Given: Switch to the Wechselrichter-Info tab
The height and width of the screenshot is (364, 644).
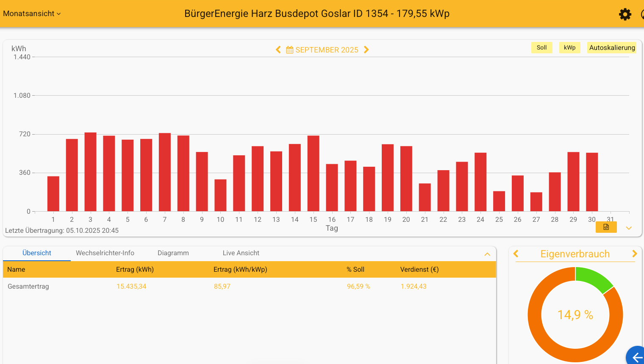Looking at the screenshot, I should (x=105, y=253).
